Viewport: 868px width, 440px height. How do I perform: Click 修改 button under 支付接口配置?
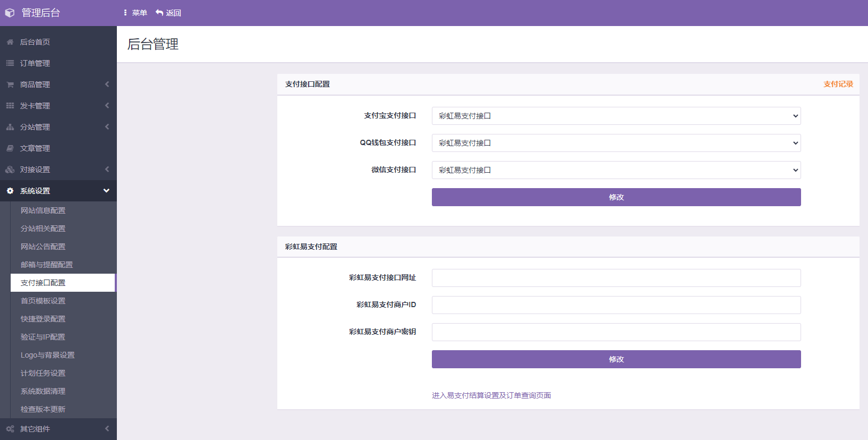(616, 197)
